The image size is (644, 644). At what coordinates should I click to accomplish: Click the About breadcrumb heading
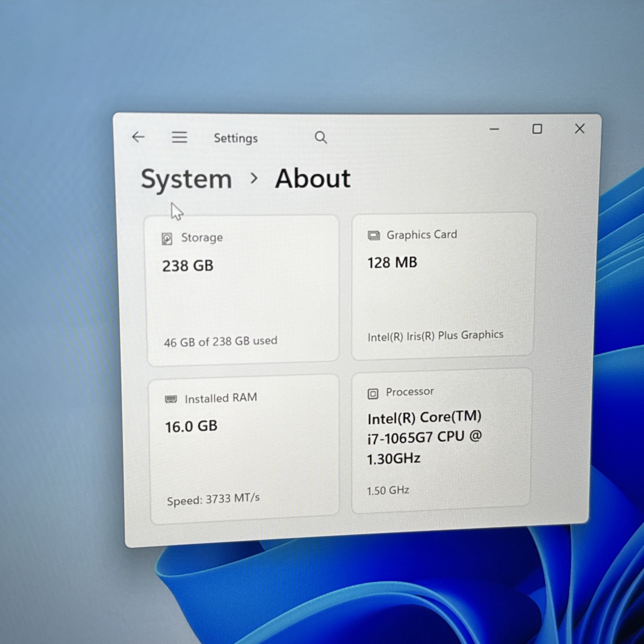pos(313,178)
